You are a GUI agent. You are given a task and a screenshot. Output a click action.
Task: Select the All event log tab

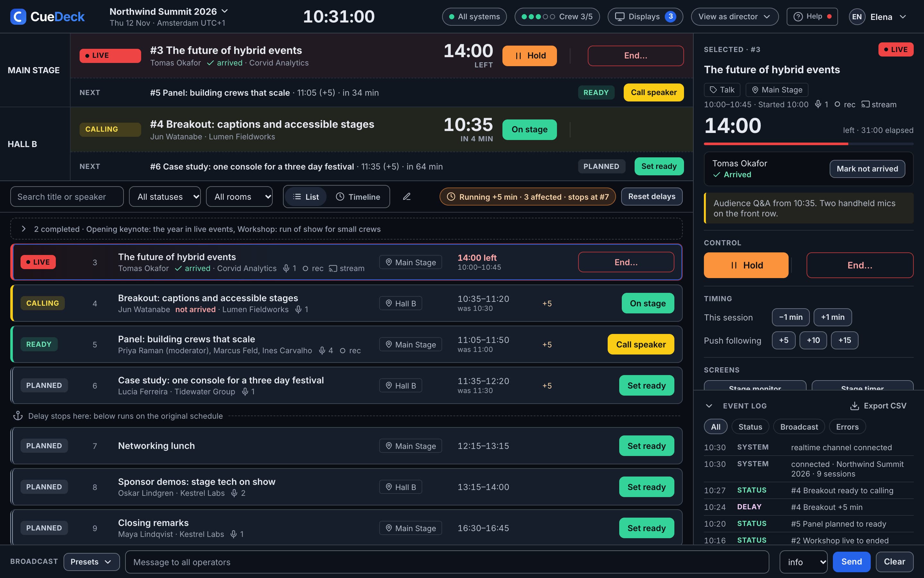(x=715, y=427)
